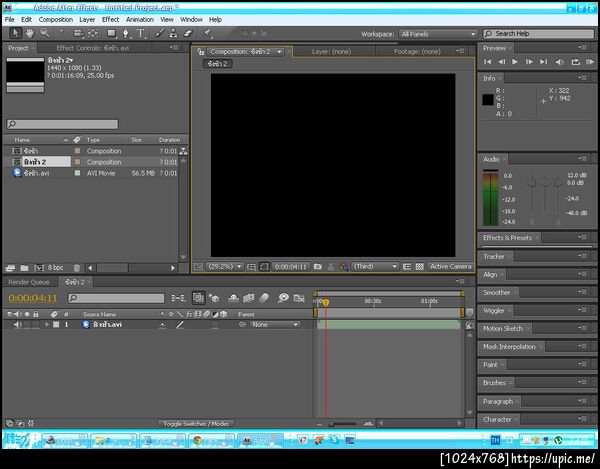Viewport: 600px width, 469px height.
Task: Open composition mini-flowchart in timeline
Action: [178, 298]
